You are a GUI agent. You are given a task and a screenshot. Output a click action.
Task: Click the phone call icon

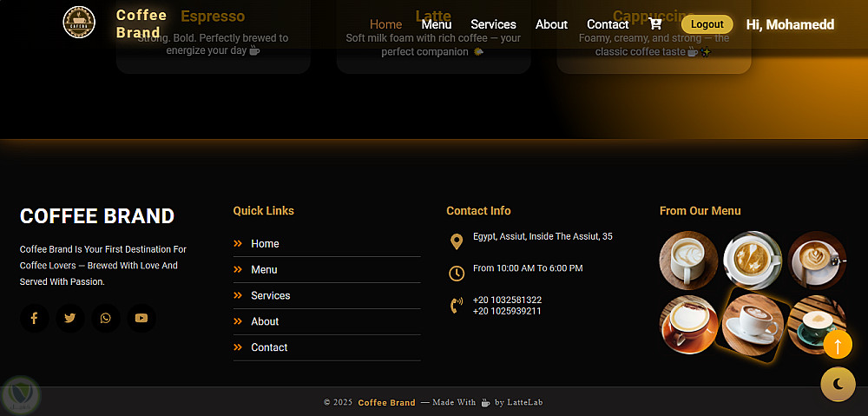[x=457, y=305]
